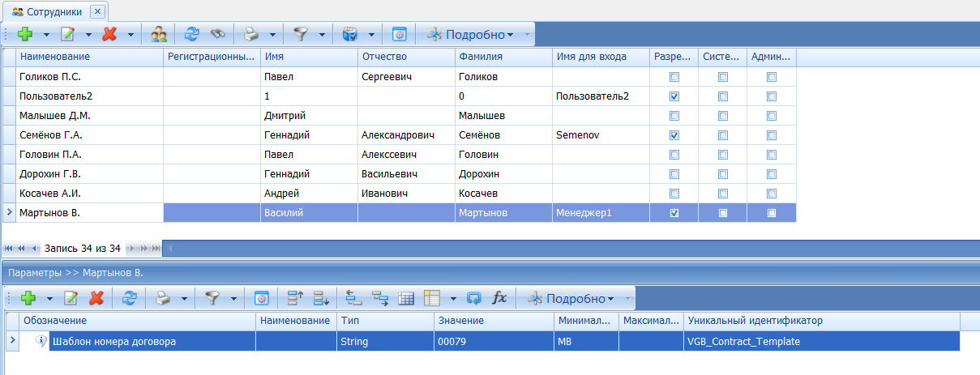The height and width of the screenshot is (375, 980).
Task: Click the binoculars search icon
Action: click(217, 35)
